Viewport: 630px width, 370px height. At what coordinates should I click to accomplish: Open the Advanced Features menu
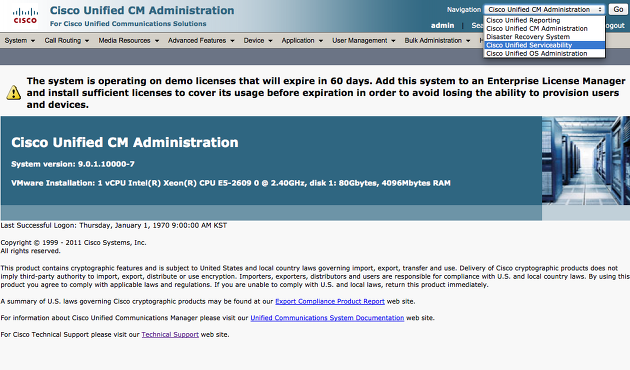201,41
